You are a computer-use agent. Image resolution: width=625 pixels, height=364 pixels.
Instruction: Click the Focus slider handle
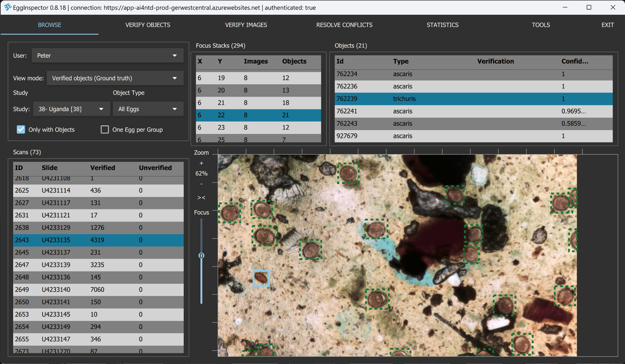202,255
